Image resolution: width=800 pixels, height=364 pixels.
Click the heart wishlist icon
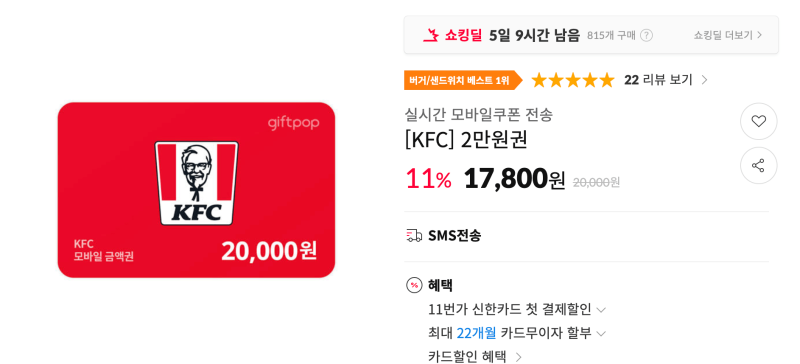pos(758,122)
